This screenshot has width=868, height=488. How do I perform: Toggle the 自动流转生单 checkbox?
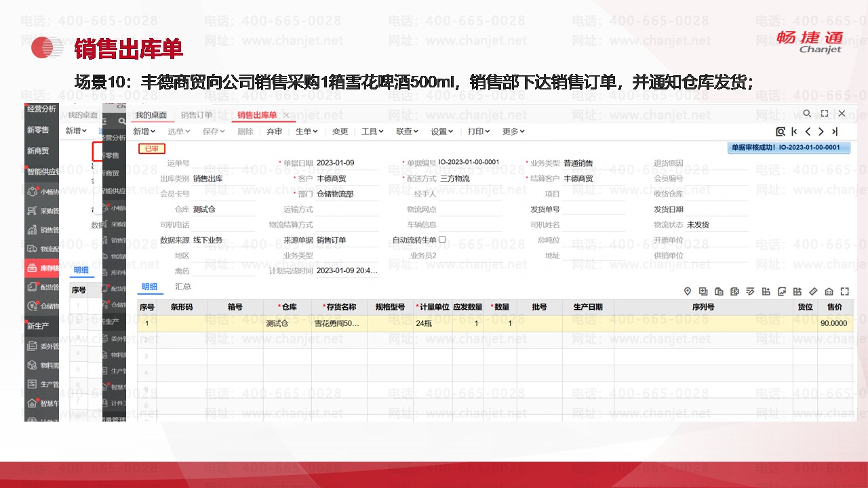442,240
